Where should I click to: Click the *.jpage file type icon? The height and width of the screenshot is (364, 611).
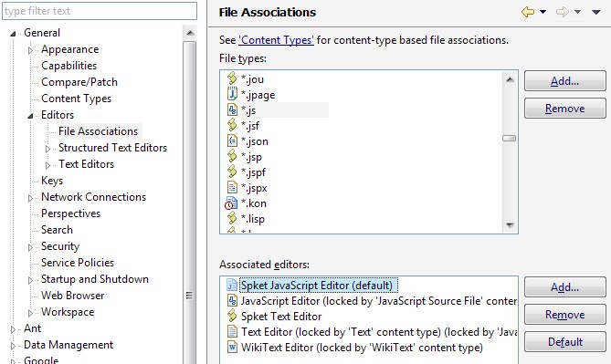pos(232,94)
